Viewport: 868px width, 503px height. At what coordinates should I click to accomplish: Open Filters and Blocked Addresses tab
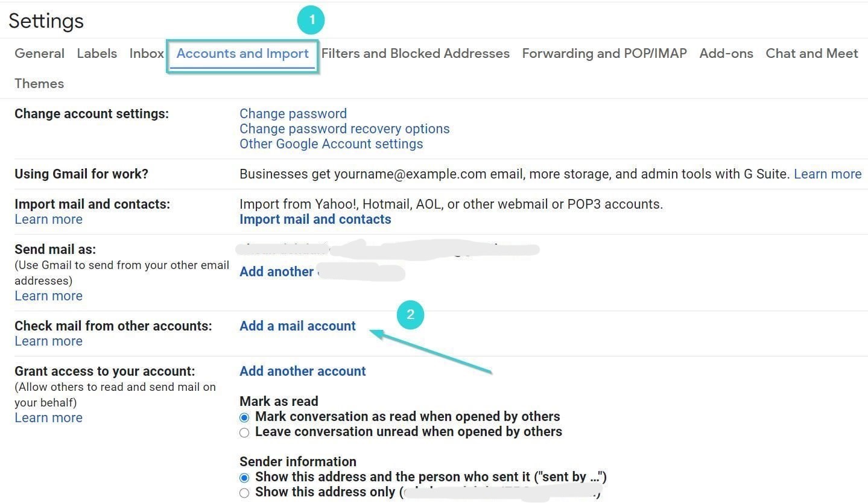[415, 54]
